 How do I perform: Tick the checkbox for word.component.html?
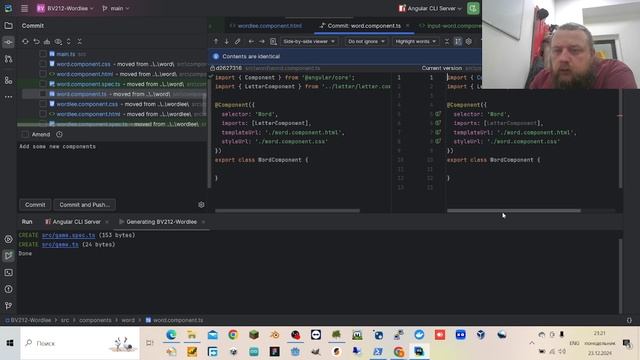click(43, 74)
